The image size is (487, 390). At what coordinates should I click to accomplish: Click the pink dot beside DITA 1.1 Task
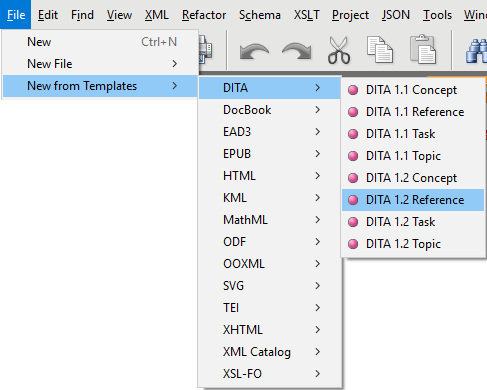(353, 134)
